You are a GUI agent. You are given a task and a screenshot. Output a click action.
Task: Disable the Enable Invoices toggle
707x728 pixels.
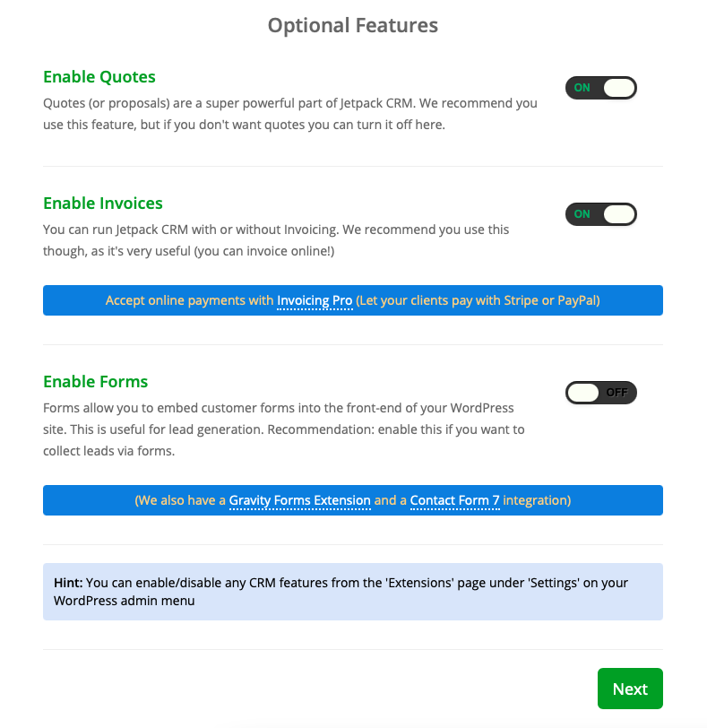tap(600, 214)
